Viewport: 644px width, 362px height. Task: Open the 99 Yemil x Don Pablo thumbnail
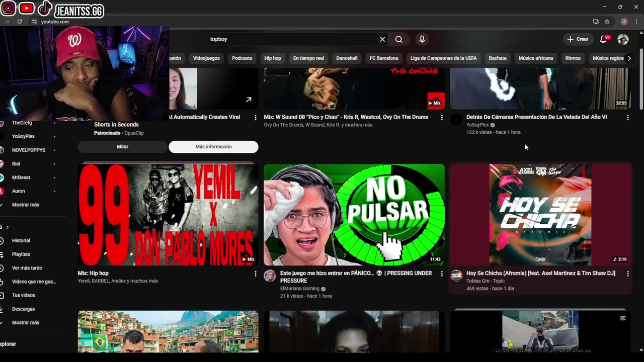click(168, 215)
